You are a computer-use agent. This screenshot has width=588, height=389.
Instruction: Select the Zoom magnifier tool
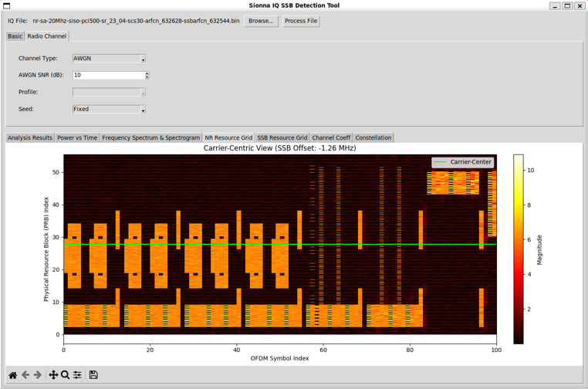(66, 375)
